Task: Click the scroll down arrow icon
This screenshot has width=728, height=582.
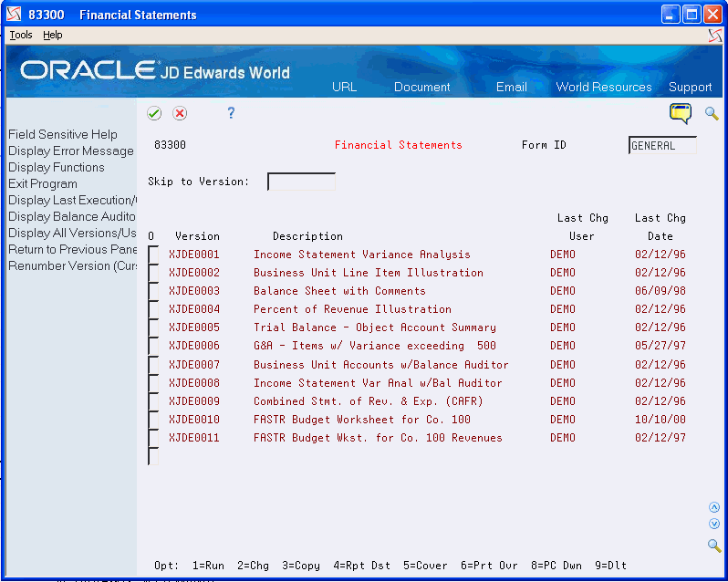Action: pyautogui.click(x=714, y=524)
